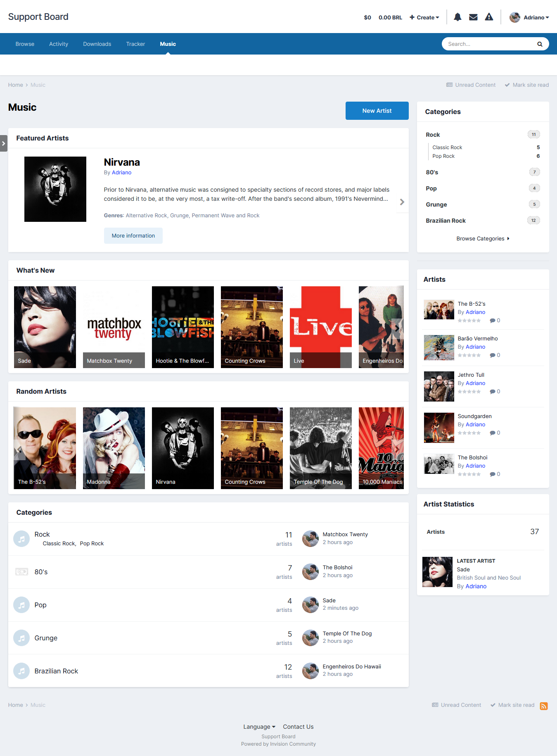Viewport: 557px width, 756px height.
Task: Open Temple Of The Dog thumbnail
Action: (321, 448)
